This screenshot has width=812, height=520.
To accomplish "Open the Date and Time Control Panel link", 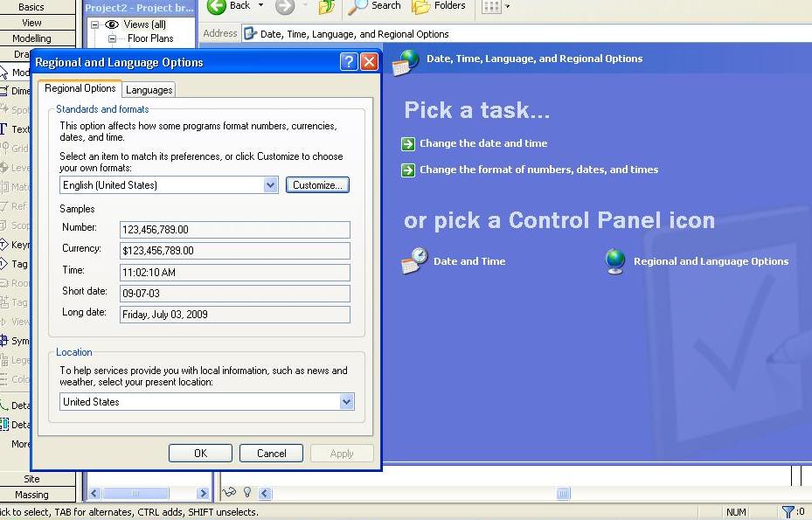I will click(x=469, y=261).
